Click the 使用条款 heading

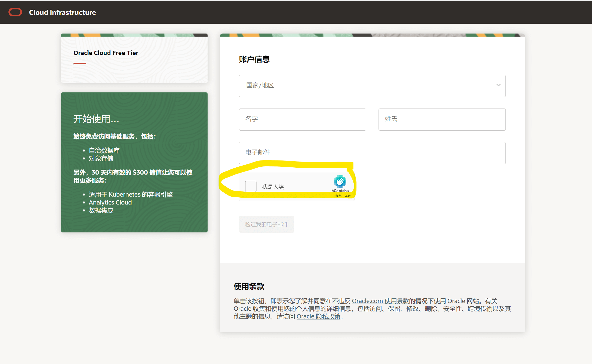pyautogui.click(x=249, y=286)
